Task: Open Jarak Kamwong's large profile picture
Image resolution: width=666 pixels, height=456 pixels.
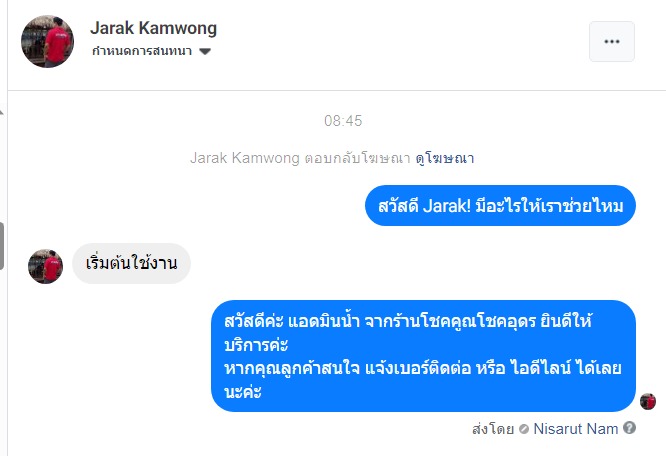Action: tap(48, 42)
